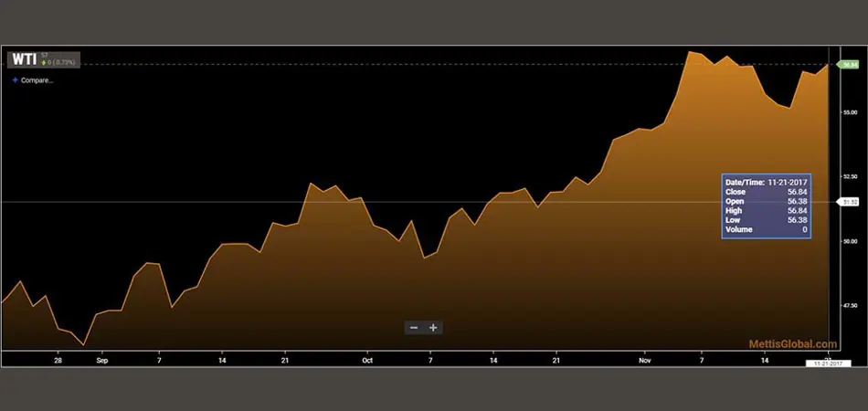Click the Oct label on the time axis
The width and height of the screenshot is (868, 411).
coord(367,360)
